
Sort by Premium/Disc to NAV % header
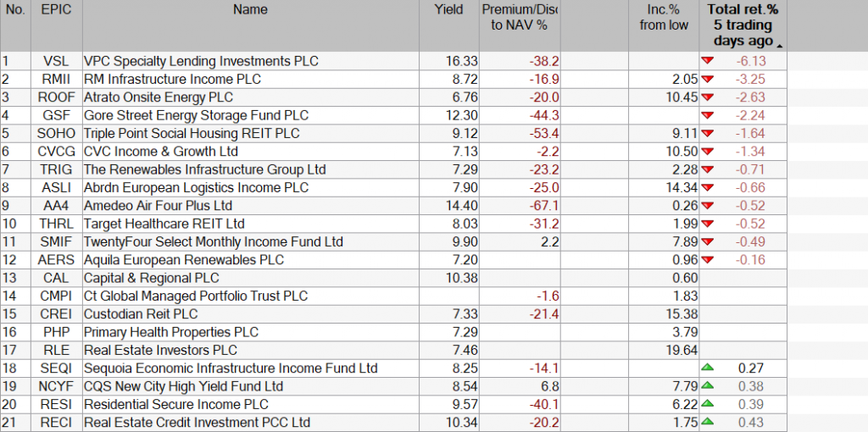click(520, 26)
